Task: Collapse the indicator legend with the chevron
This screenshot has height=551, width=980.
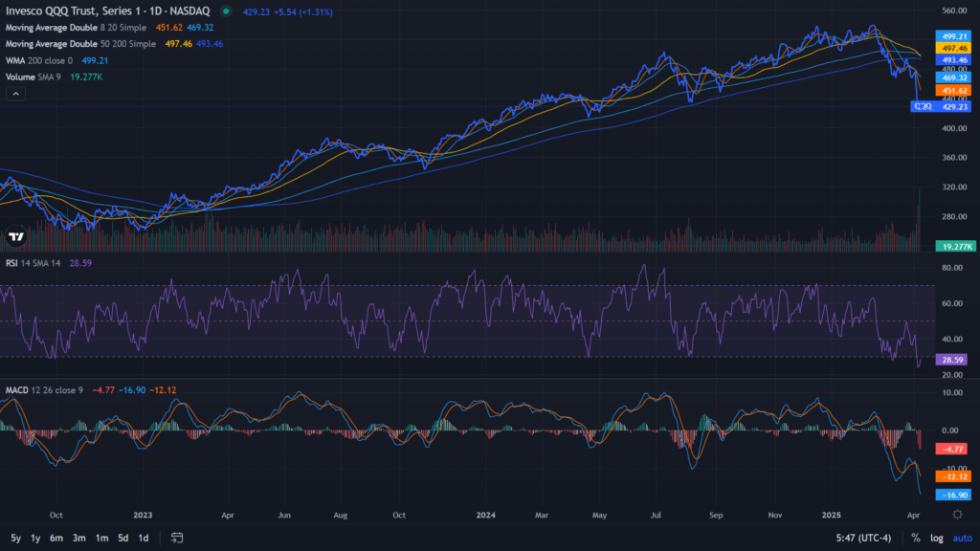Action: pos(15,94)
